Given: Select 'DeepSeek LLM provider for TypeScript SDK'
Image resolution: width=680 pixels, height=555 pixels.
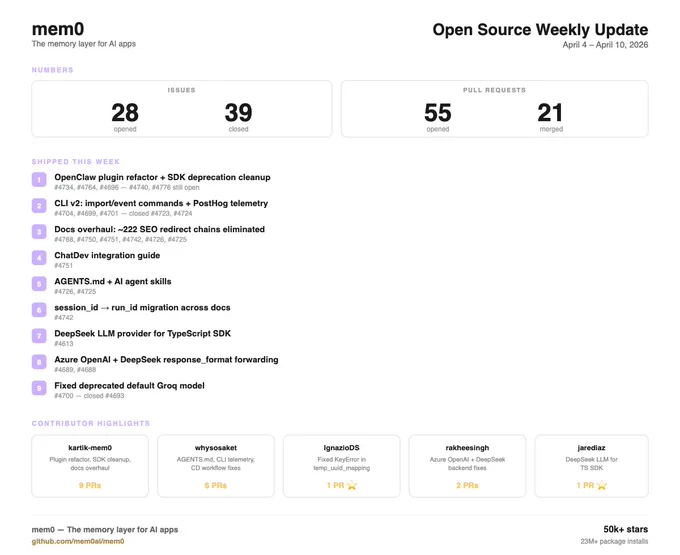Looking at the screenshot, I should [142, 333].
